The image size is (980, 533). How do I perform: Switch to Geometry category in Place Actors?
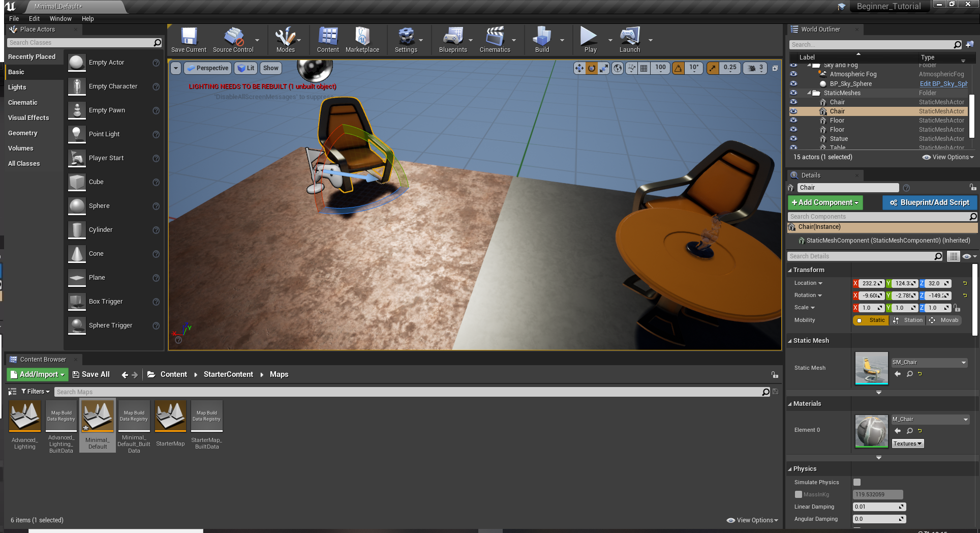coord(34,133)
